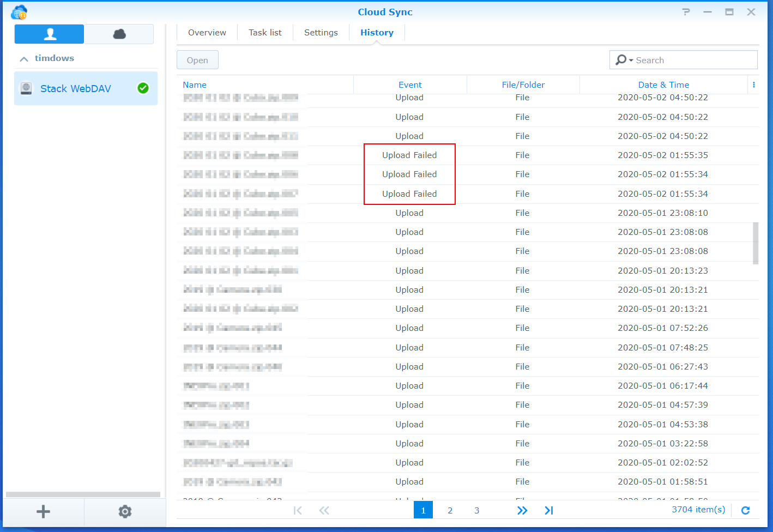Collapse the timdows section
Viewport: 773px width, 532px height.
click(24, 59)
